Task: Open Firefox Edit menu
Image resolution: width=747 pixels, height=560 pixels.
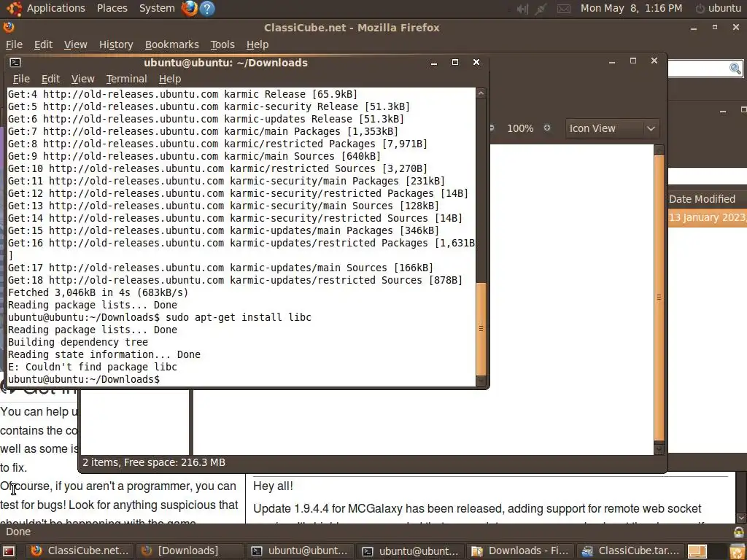Action: click(43, 44)
